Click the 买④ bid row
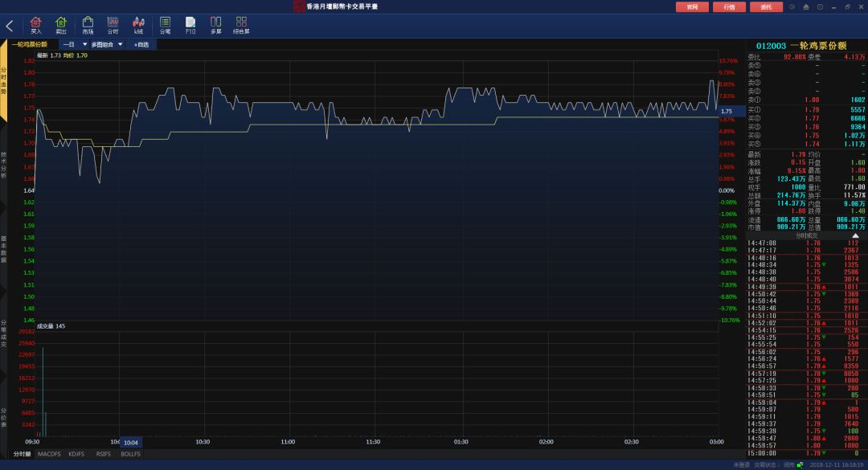Screen dimensions: 868x470 click(x=806, y=136)
